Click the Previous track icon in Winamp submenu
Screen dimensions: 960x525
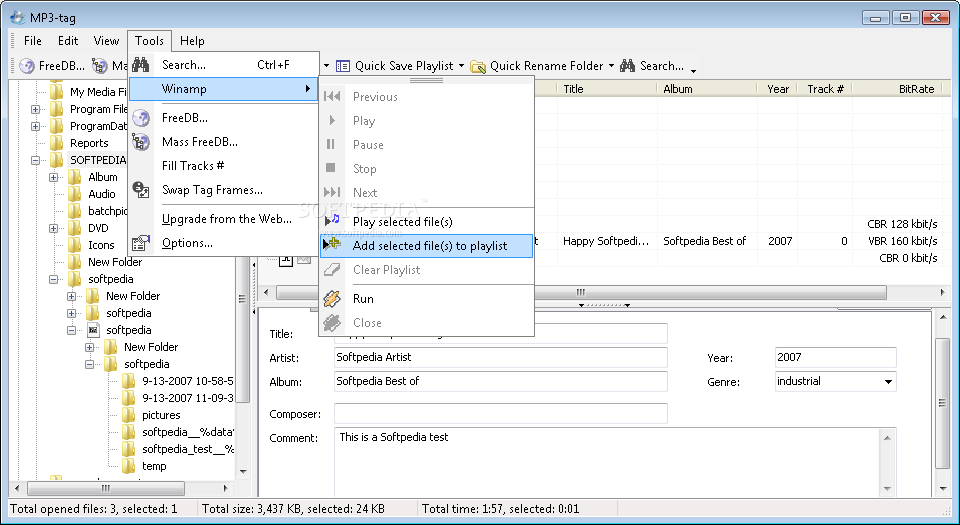coord(332,96)
